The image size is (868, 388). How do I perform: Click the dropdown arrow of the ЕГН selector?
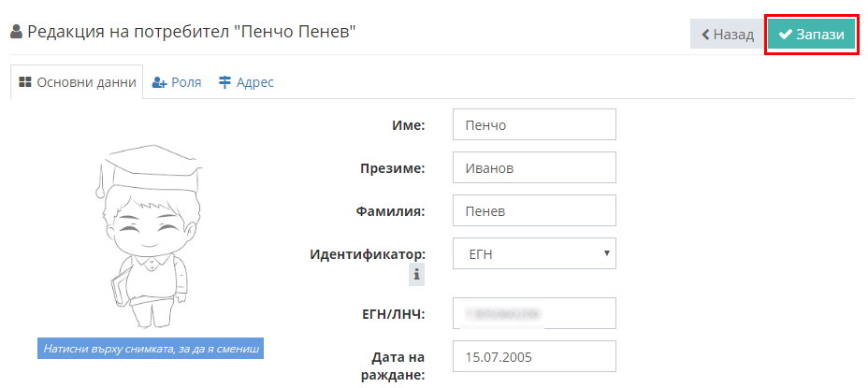607,253
